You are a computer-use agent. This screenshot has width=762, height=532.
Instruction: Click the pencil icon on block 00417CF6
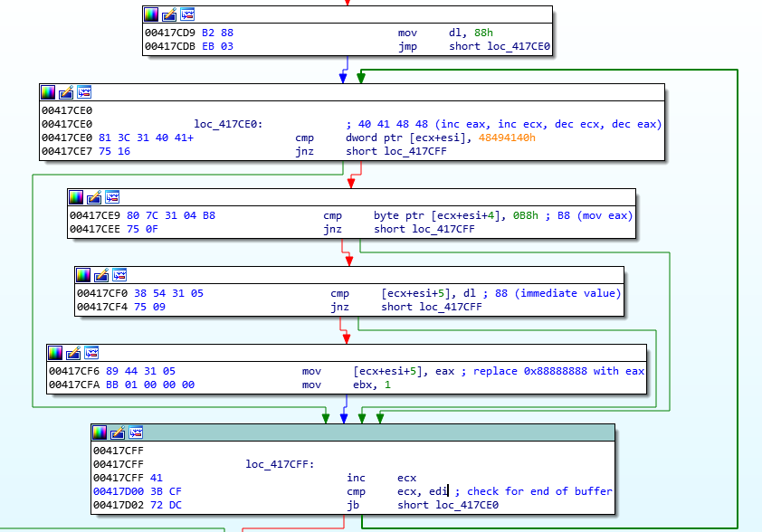click(x=73, y=353)
